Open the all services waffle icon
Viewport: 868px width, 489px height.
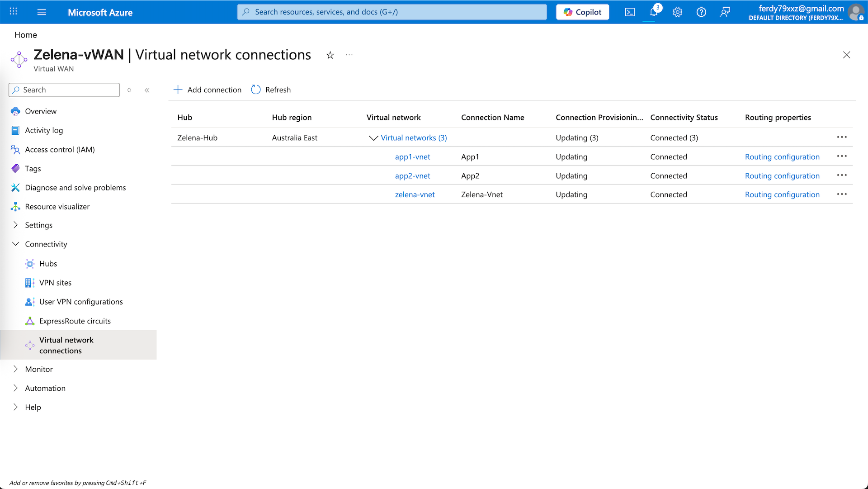point(14,12)
